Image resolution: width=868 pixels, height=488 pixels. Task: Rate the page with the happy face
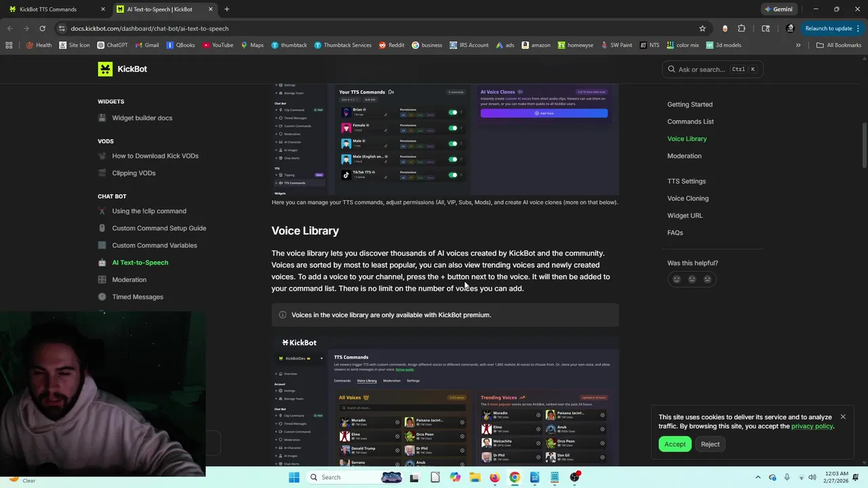pyautogui.click(x=676, y=279)
